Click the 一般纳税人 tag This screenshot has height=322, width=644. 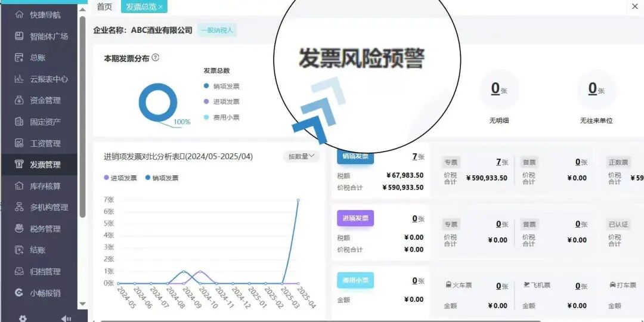[217, 30]
